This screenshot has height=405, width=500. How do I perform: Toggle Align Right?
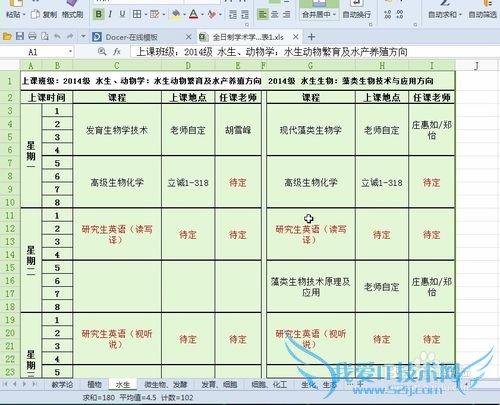click(x=286, y=14)
